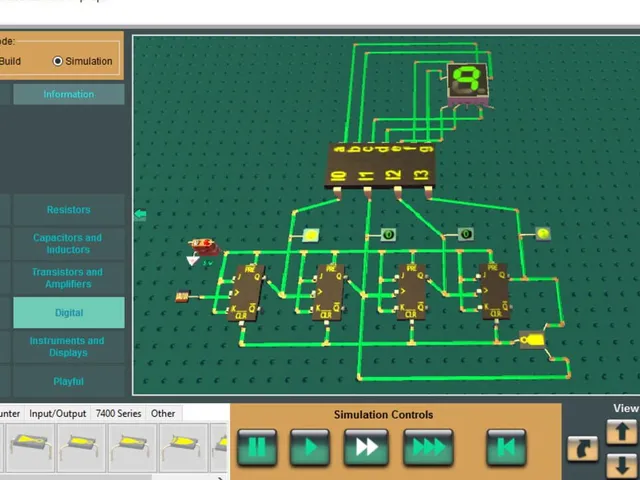
Task: Switch to the Other tab
Action: 163,413
